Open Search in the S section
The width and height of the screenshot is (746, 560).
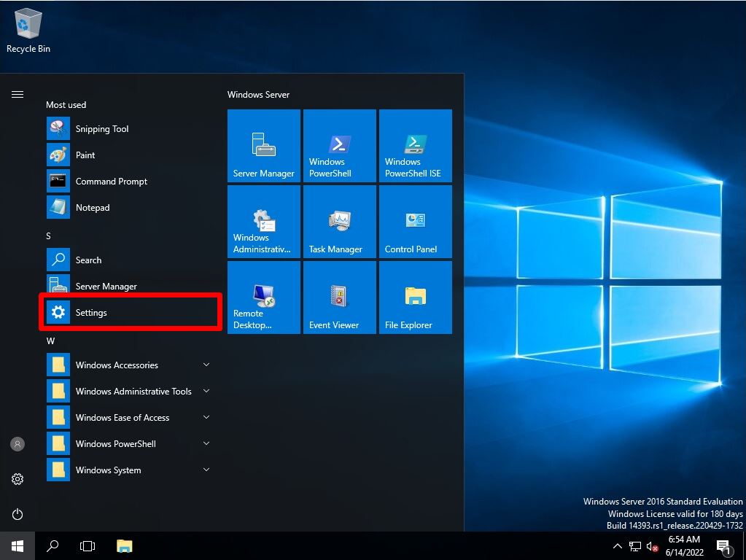click(x=129, y=260)
